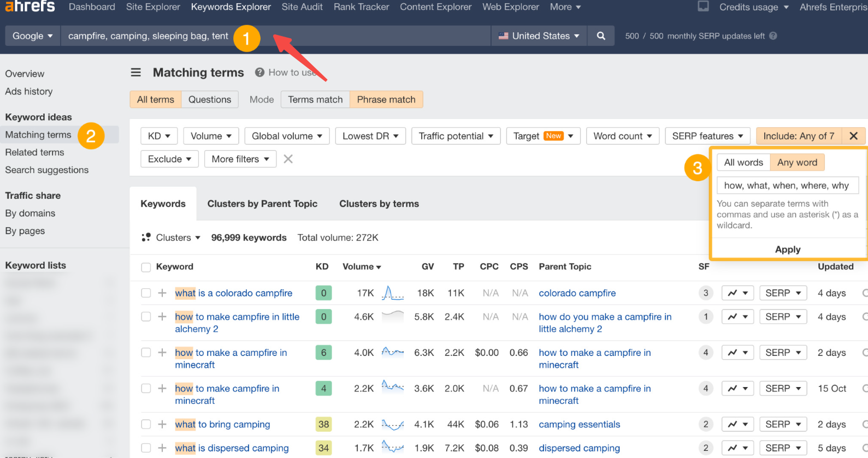868x458 pixels.
Task: Click the X to clear Include filter
Action: [853, 136]
